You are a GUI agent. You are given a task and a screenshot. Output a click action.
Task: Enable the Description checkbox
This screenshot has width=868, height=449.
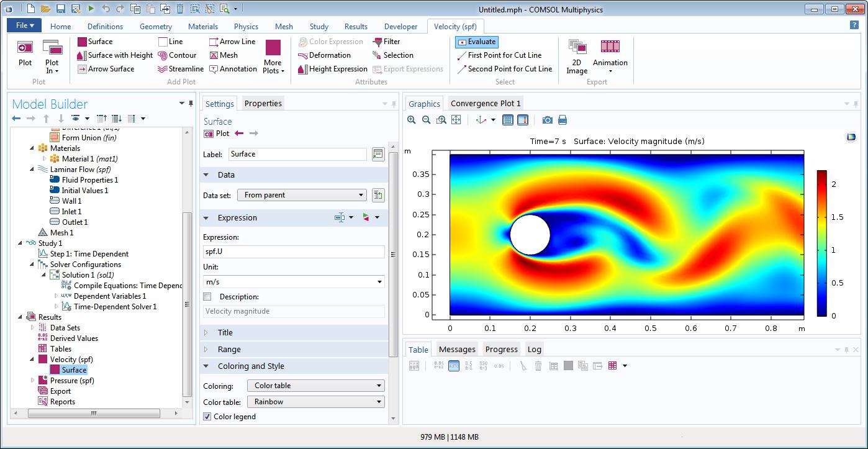pos(207,297)
